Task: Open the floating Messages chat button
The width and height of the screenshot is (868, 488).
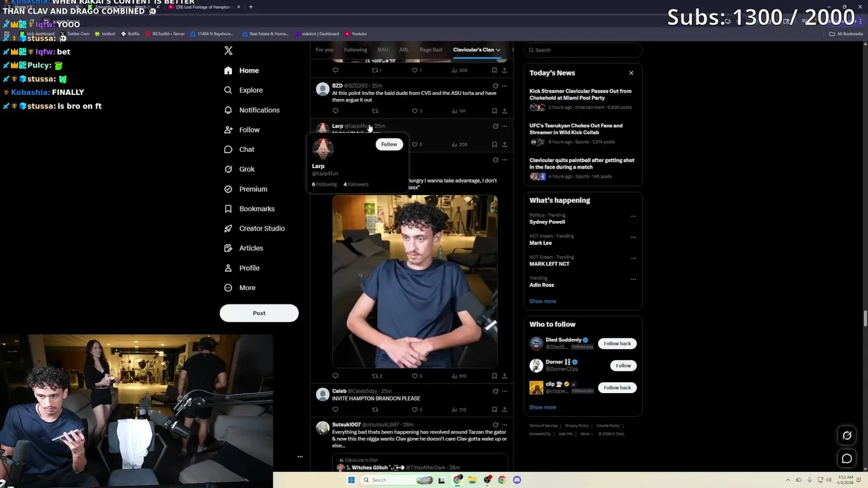Action: (847, 459)
